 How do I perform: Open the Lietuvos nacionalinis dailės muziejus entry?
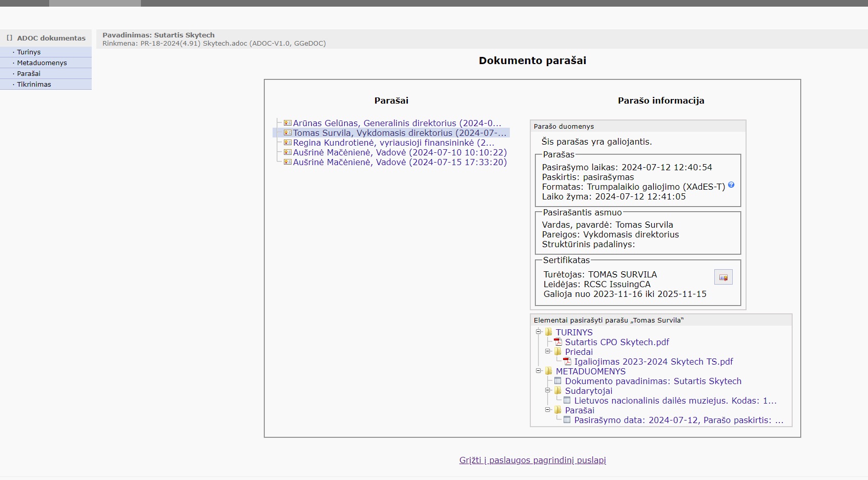click(x=675, y=401)
